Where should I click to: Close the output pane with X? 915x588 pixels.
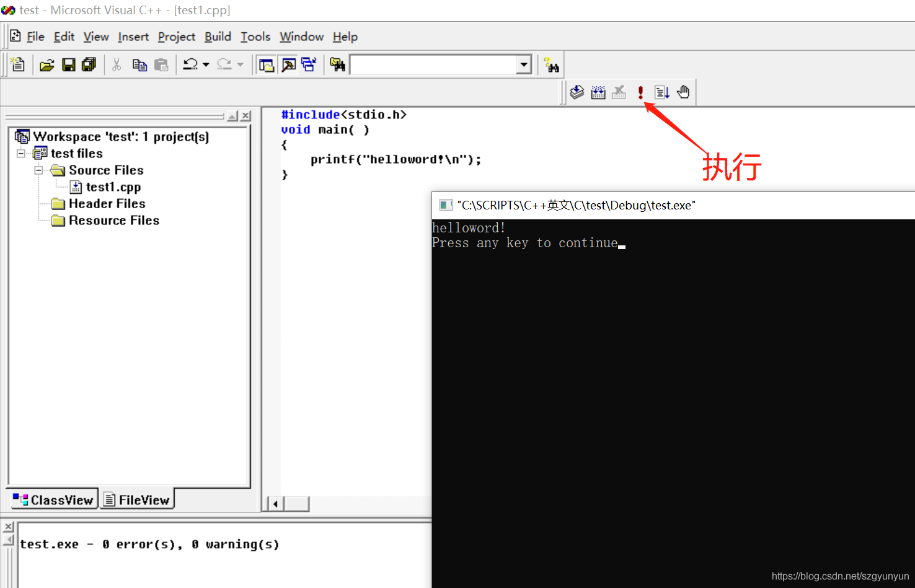pyautogui.click(x=8, y=527)
